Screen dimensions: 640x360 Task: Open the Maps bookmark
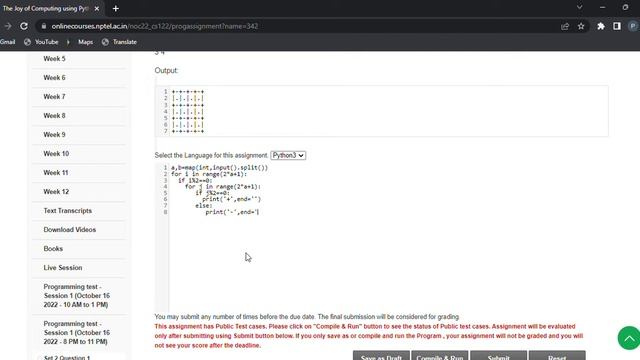[x=85, y=42]
